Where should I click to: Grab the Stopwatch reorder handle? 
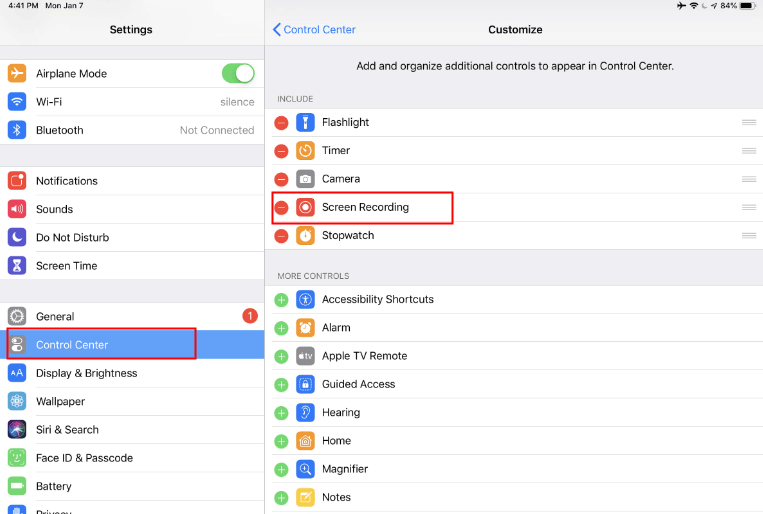pyautogui.click(x=749, y=235)
